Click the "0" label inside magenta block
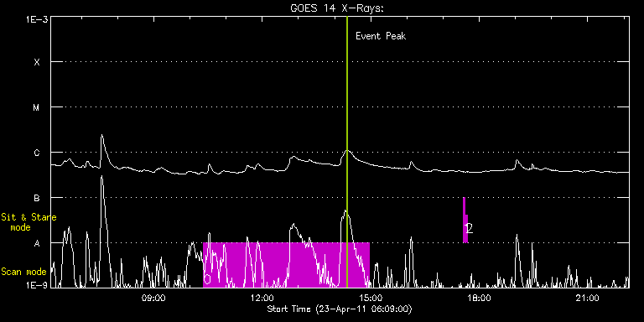The width and height of the screenshot is (644, 322). pos(207,279)
